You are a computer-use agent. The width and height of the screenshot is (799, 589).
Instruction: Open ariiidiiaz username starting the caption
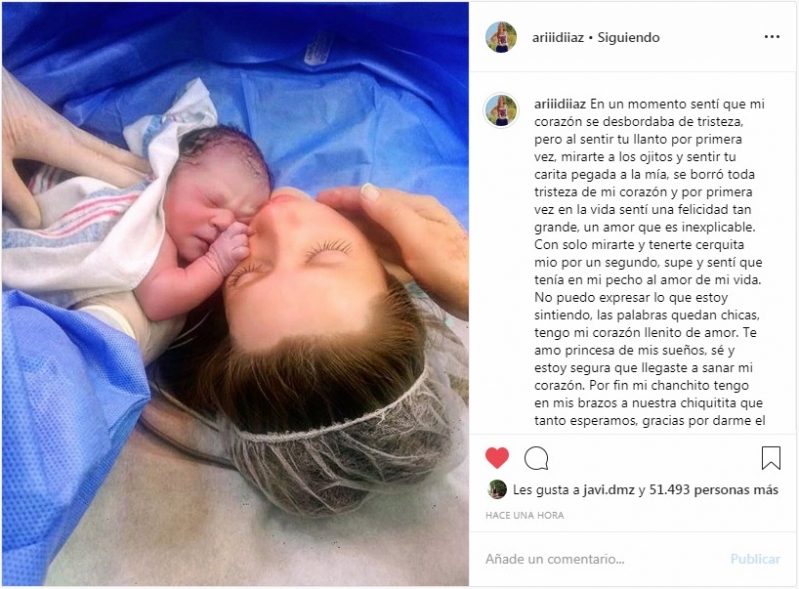pos(560,104)
